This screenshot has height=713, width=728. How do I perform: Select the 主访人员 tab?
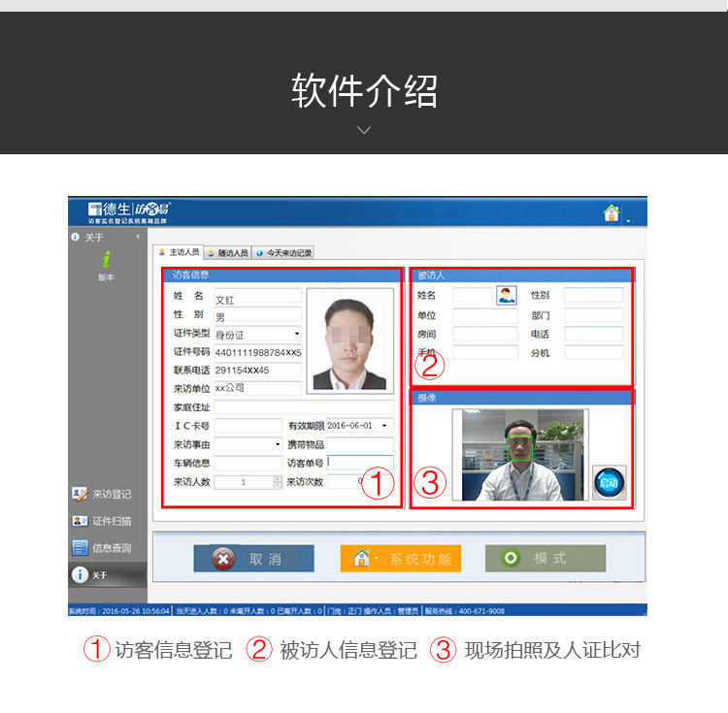click(180, 252)
